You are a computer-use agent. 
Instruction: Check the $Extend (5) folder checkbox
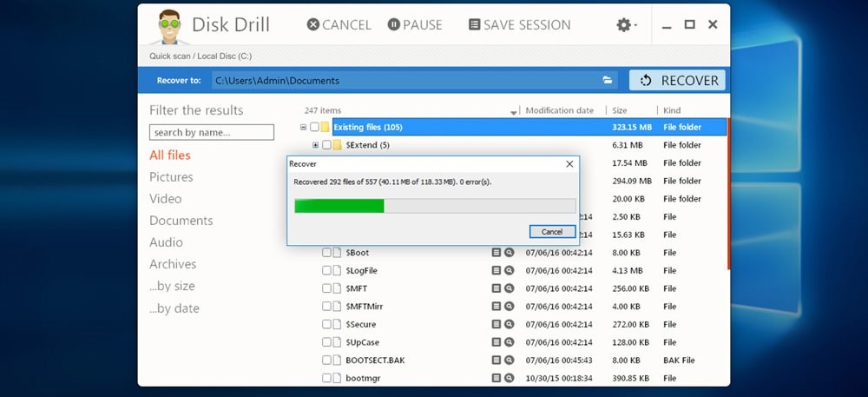(326, 145)
